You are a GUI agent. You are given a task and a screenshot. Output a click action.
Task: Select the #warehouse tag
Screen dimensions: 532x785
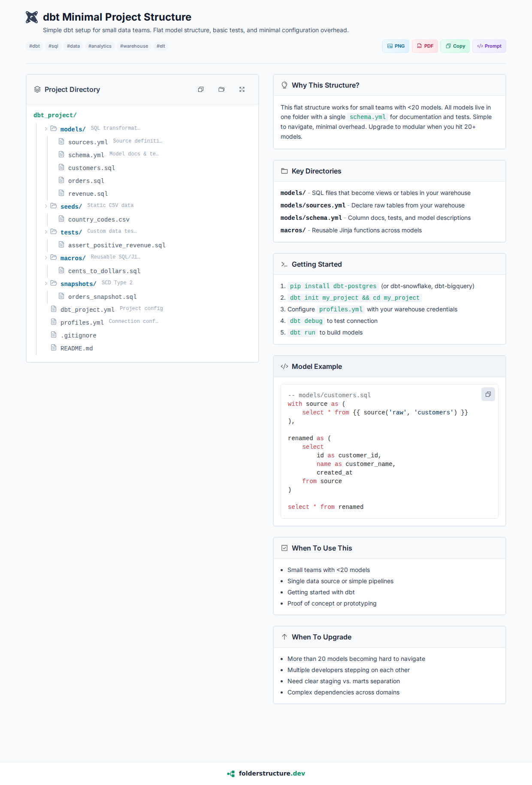click(x=134, y=46)
